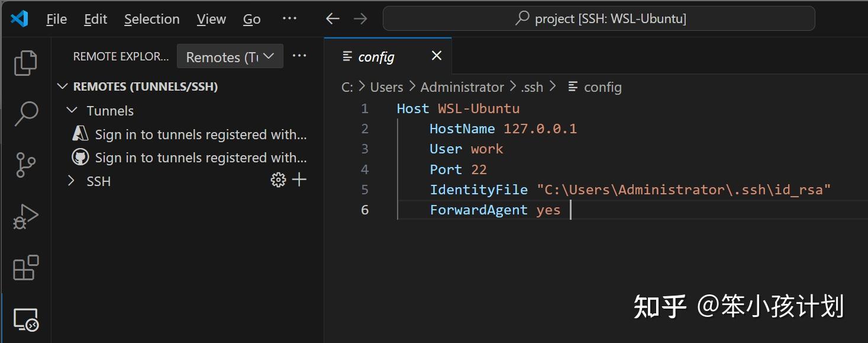Expand the SSH section
Image resolution: width=868 pixels, height=343 pixels.
coord(71,181)
